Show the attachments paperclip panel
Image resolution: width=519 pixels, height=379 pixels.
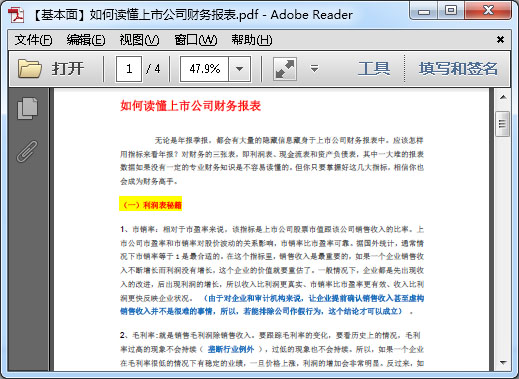(x=27, y=151)
